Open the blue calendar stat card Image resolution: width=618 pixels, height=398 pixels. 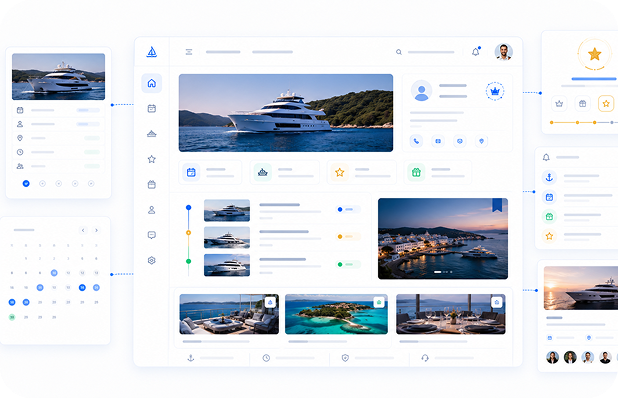(210, 172)
